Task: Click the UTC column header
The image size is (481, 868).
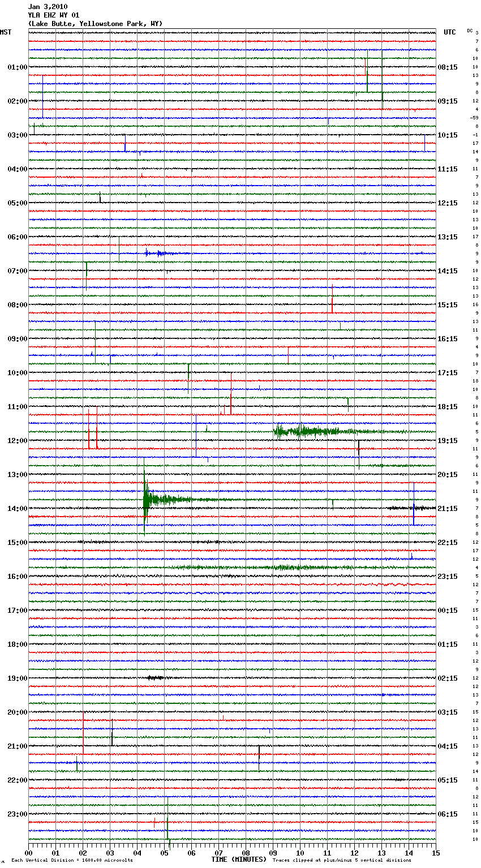Action: pos(449,32)
